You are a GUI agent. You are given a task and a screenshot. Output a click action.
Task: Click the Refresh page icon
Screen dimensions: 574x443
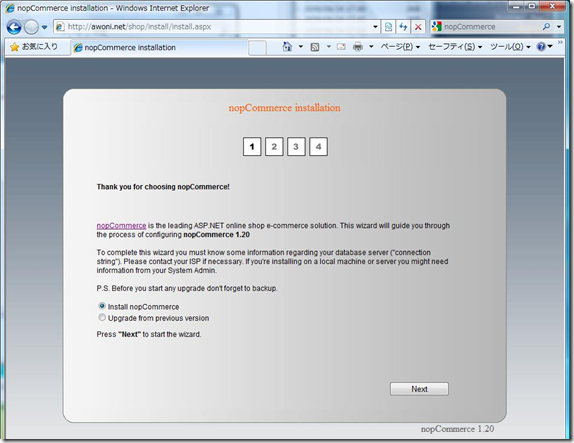pyautogui.click(x=403, y=27)
